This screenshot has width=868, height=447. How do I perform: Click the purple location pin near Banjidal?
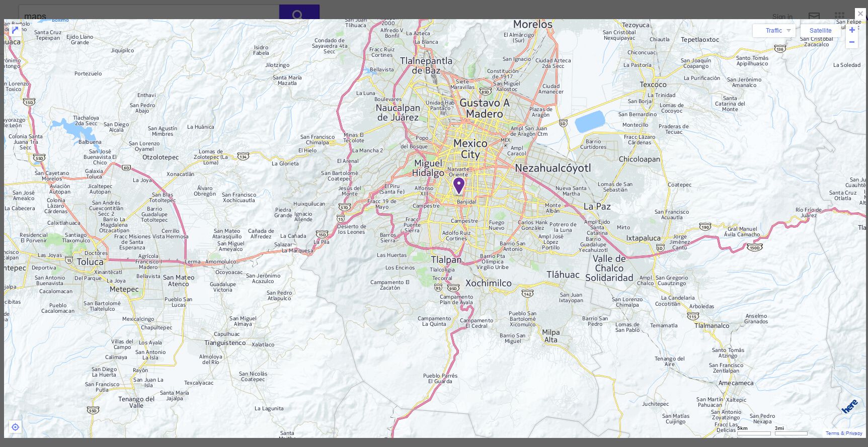click(458, 186)
